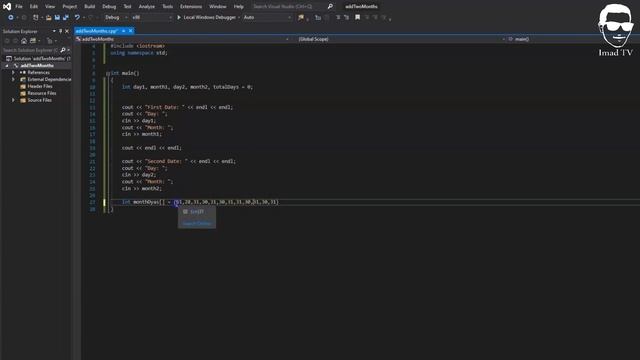The height and width of the screenshot is (360, 640).
Task: Open the Project menu
Action: coord(69,7)
